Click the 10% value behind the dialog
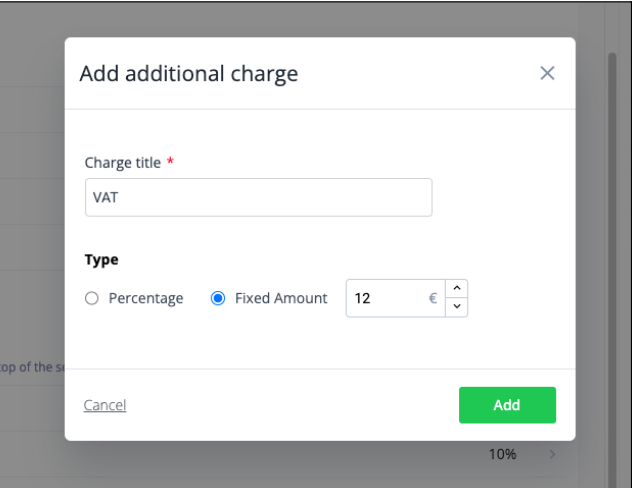Image resolution: width=634 pixels, height=488 pixels. pyautogui.click(x=502, y=455)
